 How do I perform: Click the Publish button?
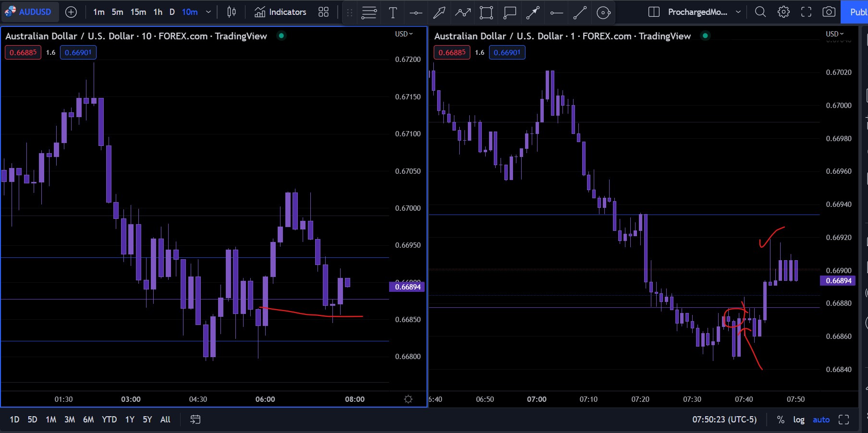(x=855, y=12)
